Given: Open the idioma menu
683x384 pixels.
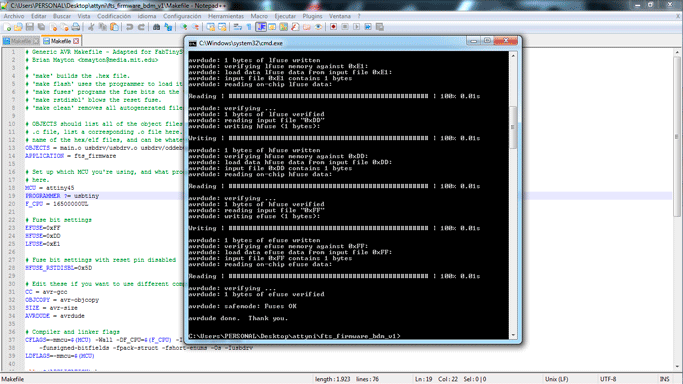Looking at the screenshot, I should (147, 16).
